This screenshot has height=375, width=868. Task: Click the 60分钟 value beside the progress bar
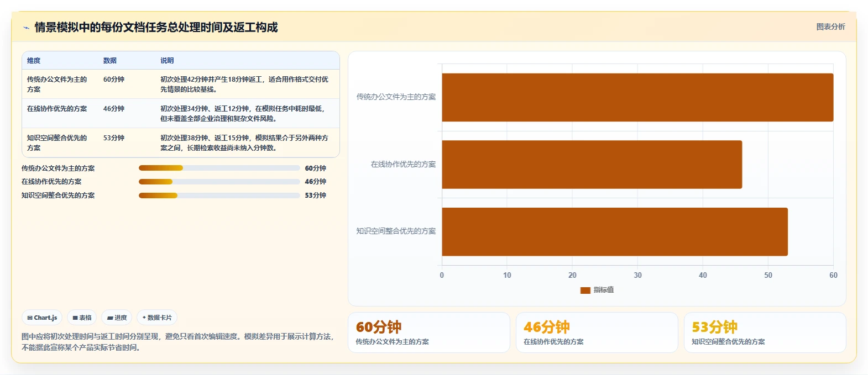[316, 168]
